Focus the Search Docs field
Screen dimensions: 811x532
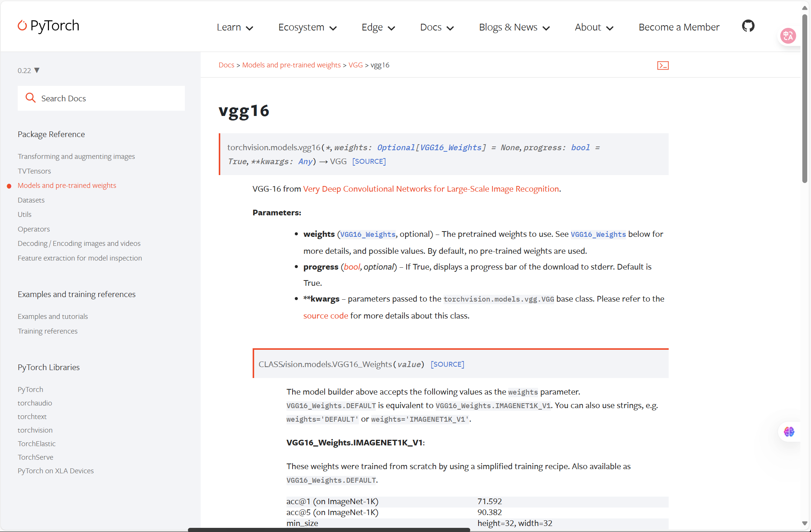[109, 98]
